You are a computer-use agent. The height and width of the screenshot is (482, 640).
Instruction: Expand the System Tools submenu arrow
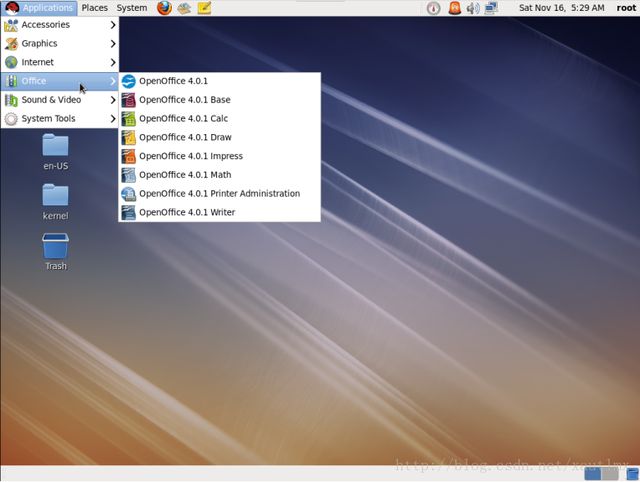113,119
